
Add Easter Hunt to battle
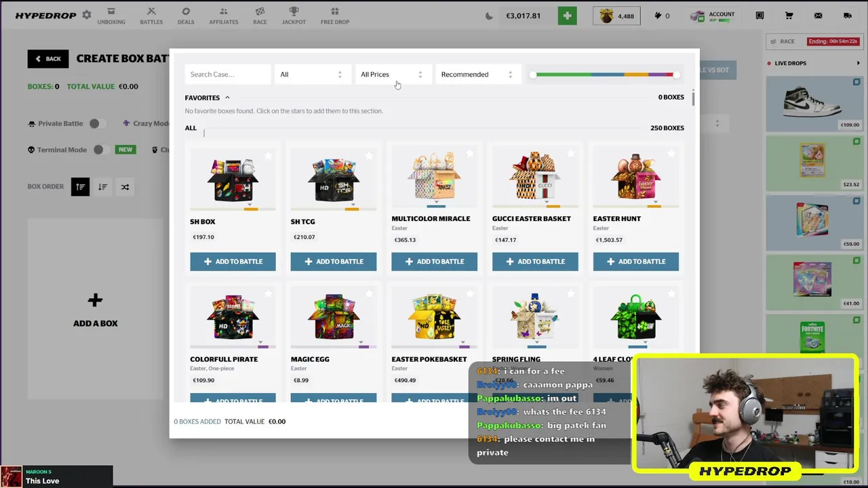[635, 262]
